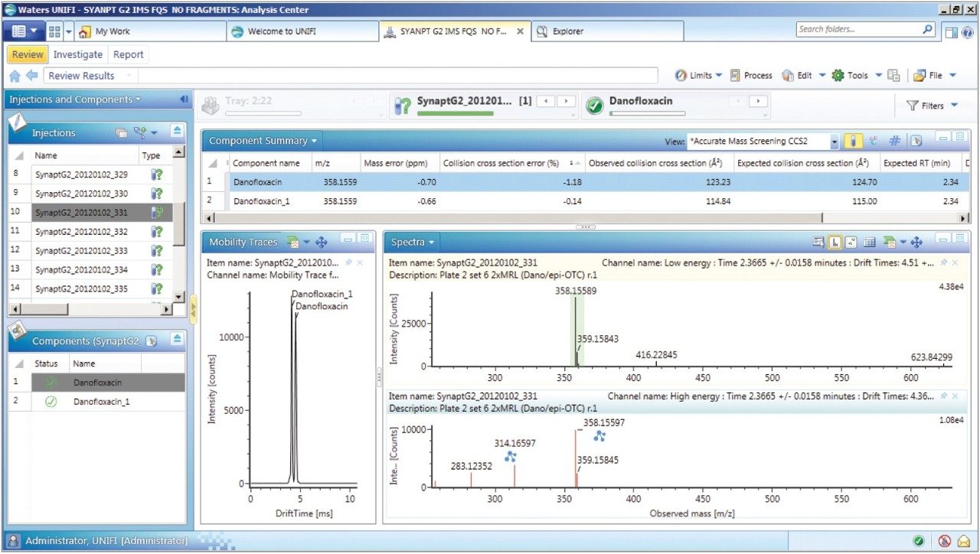Switch to the Investigate tab
Image resolution: width=980 pixels, height=554 pixels.
point(78,54)
